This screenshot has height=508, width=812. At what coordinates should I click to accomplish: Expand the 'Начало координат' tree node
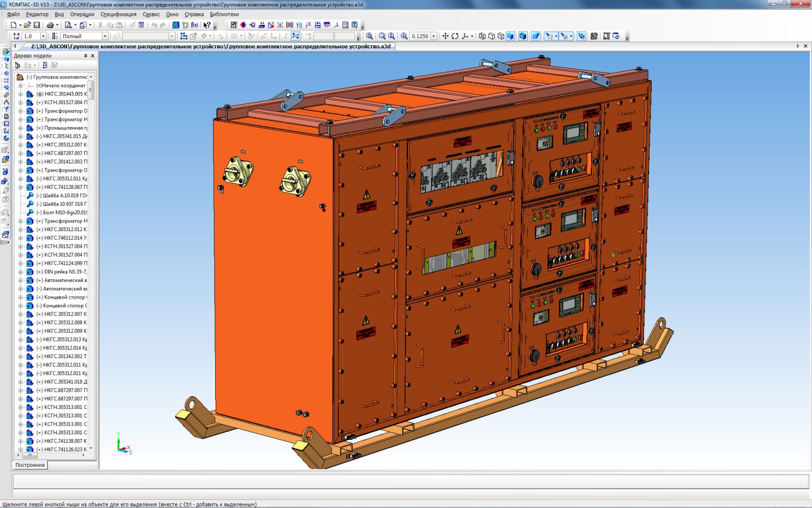(x=21, y=85)
